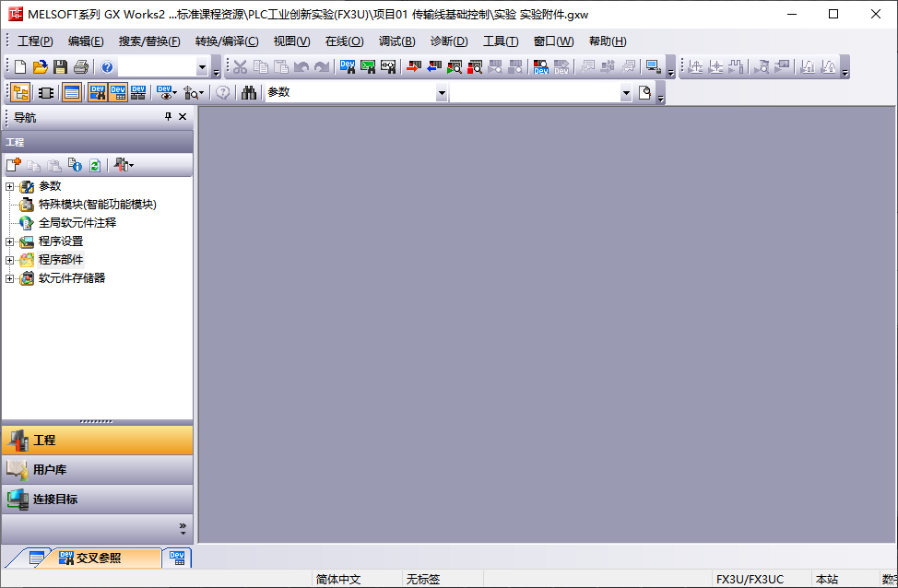Screen dimensions: 898x588
Task: Toggle the output window icon
Action: click(72, 92)
